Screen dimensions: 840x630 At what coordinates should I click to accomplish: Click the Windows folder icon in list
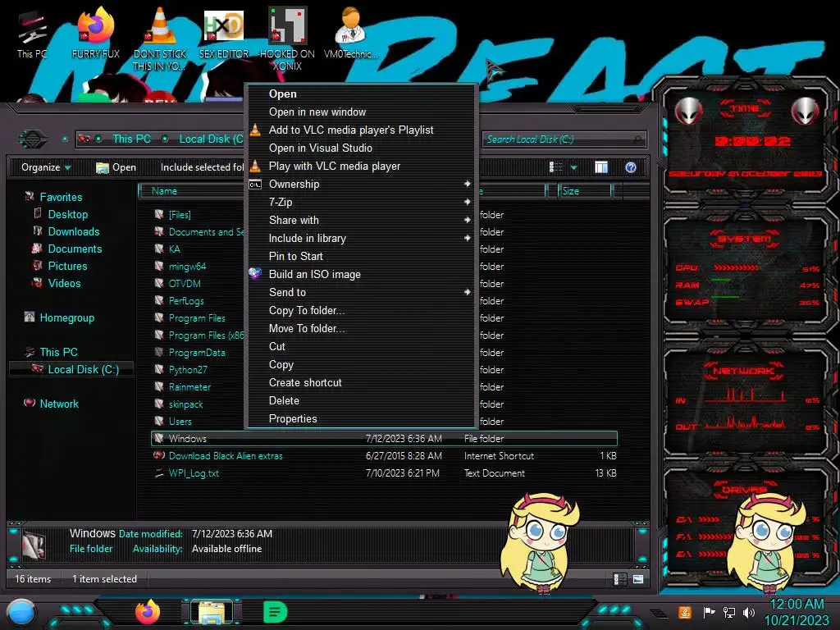(159, 438)
